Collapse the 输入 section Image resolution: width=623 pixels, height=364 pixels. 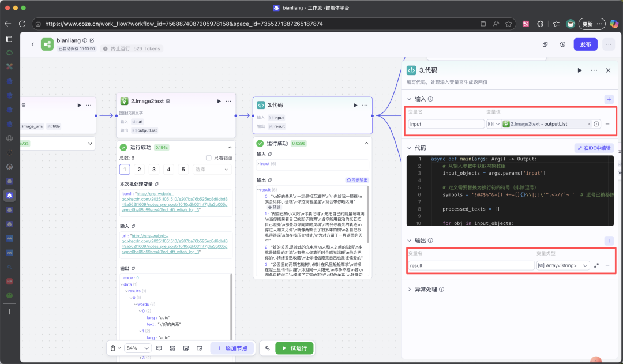[x=409, y=99]
